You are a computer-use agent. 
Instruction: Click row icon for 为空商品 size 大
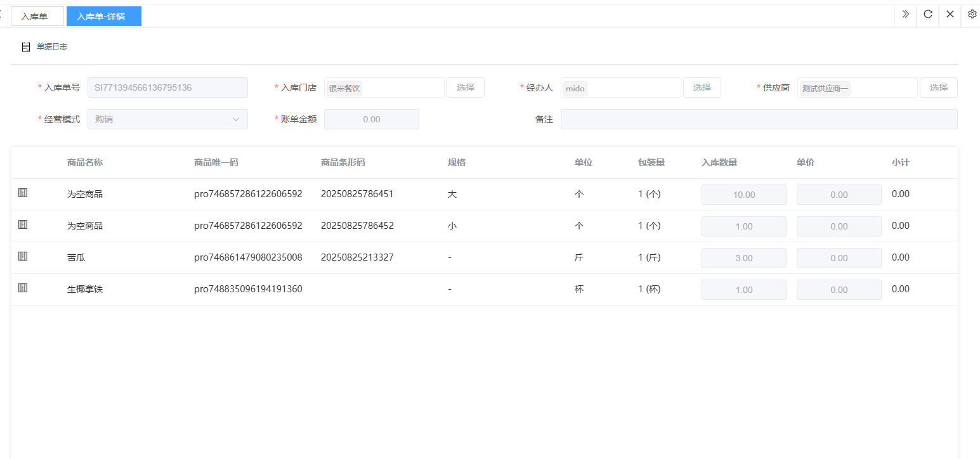(x=23, y=193)
